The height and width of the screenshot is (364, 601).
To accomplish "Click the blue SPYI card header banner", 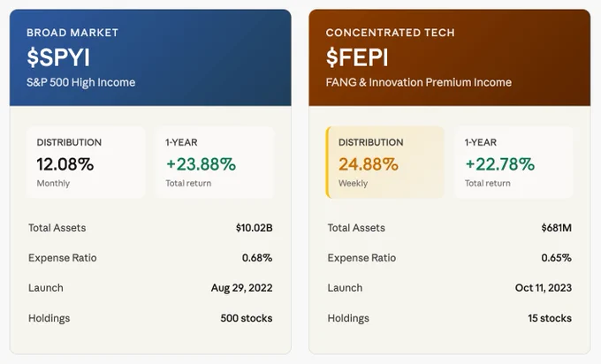I will pyautogui.click(x=150, y=57).
